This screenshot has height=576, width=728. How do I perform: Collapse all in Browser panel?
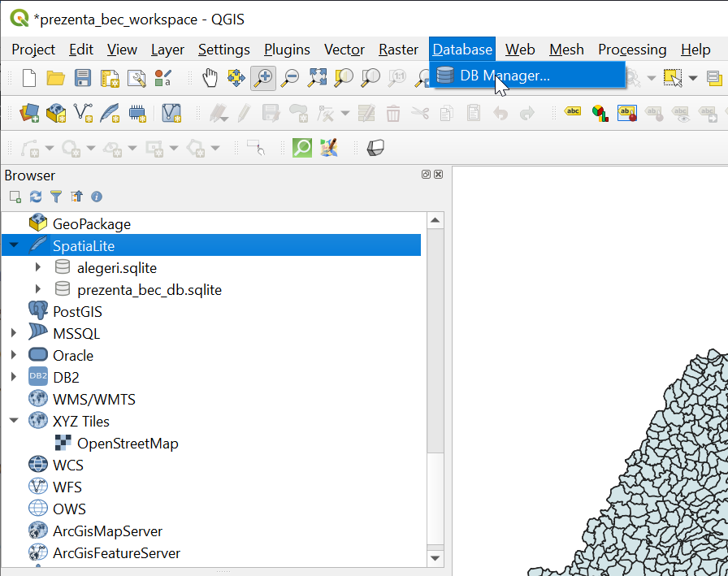pyautogui.click(x=76, y=197)
